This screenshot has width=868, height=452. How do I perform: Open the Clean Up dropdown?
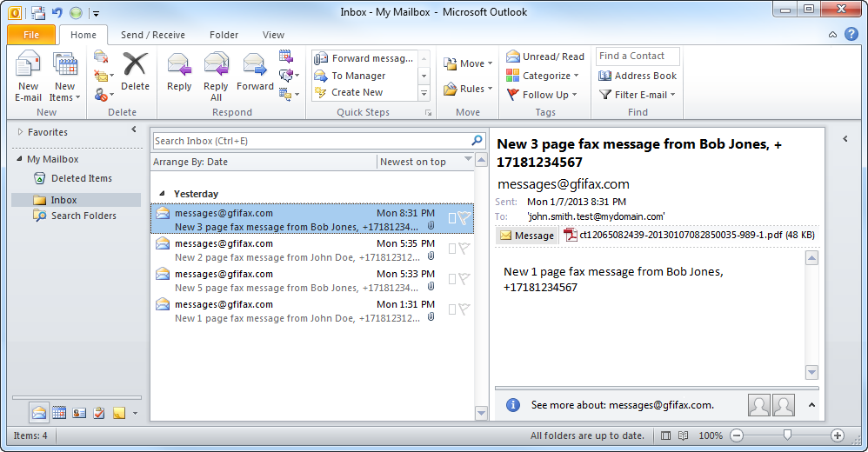(103, 76)
